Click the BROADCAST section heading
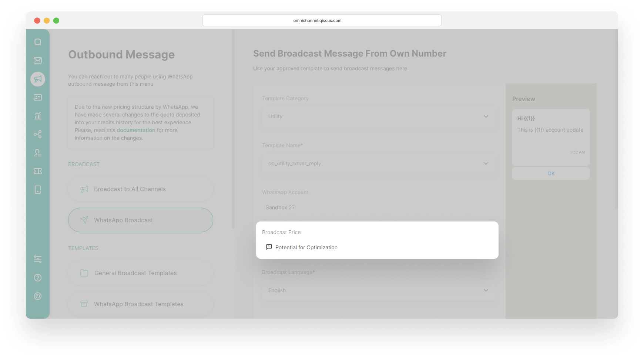 (84, 164)
